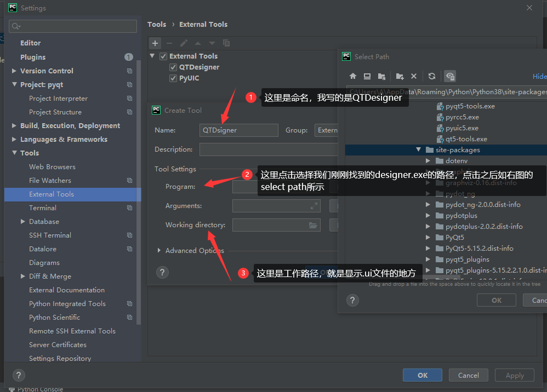Click Hide path link in Select Path
The image size is (547, 392).
[540, 76]
